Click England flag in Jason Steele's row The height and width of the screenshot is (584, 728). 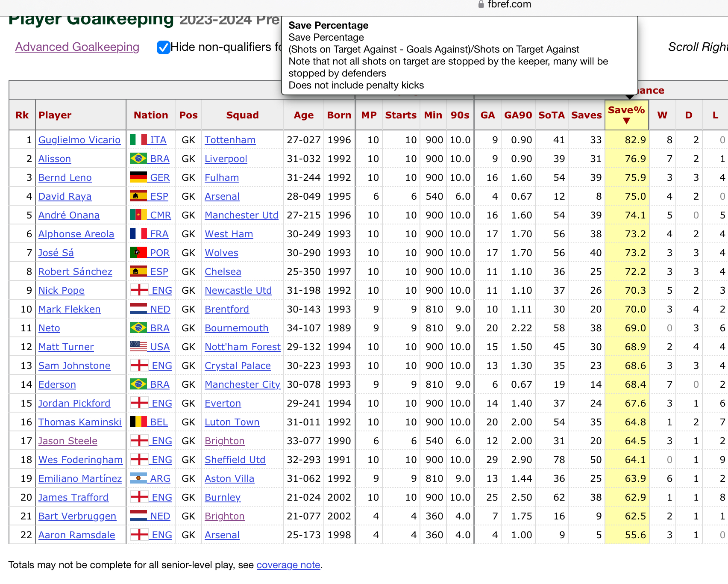[139, 440]
